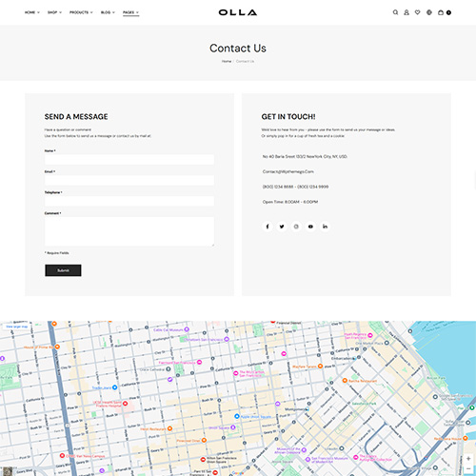Viewport: 476px width, 476px height.
Task: Select Grace Cathedral map pin
Action: 169,369
